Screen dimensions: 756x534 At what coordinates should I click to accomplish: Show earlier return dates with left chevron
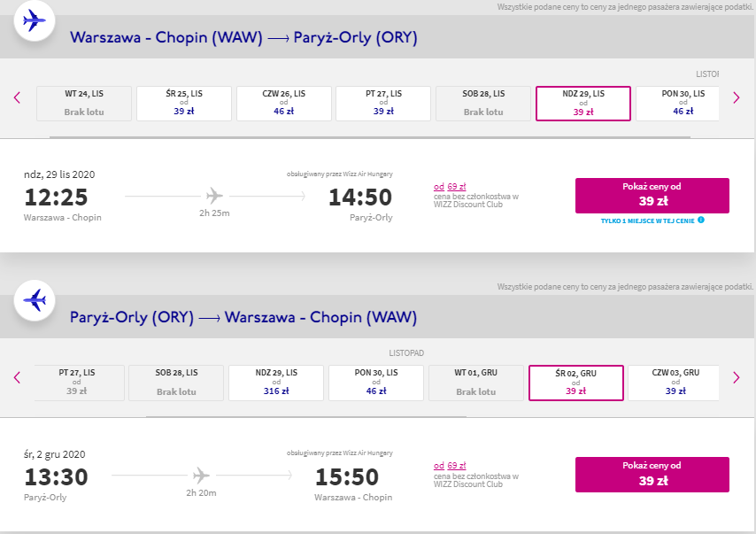18,377
